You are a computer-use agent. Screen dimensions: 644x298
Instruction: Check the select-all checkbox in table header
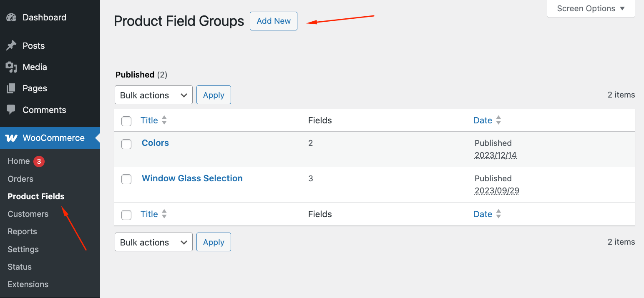pyautogui.click(x=126, y=121)
